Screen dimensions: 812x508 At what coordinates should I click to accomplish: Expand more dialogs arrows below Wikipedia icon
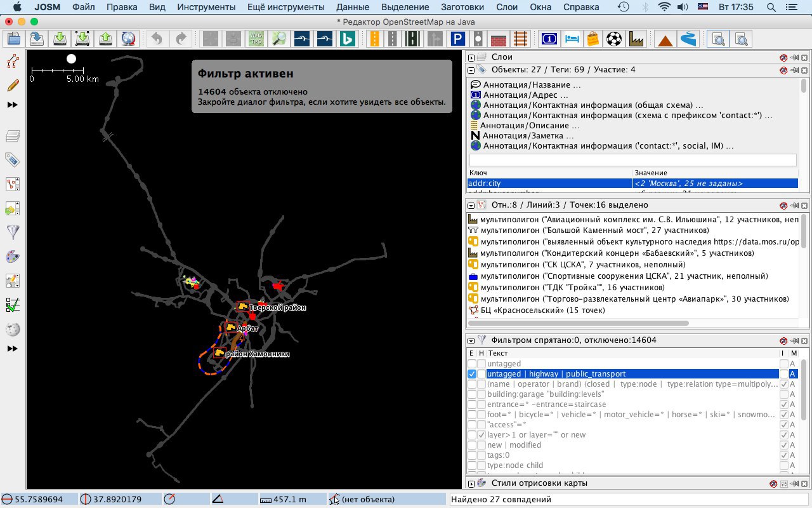[x=12, y=349]
